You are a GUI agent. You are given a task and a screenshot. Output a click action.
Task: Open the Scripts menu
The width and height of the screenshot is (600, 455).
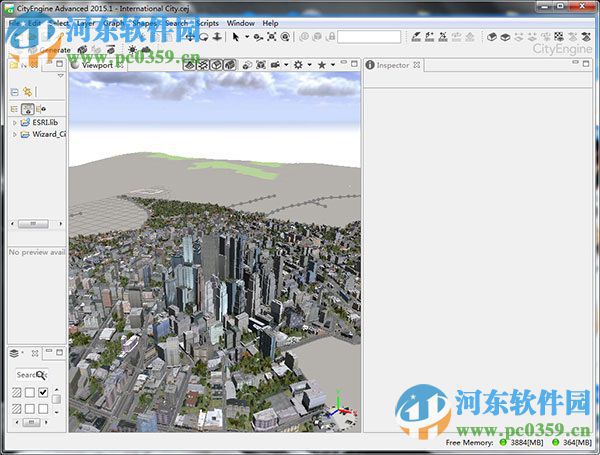pyautogui.click(x=207, y=23)
